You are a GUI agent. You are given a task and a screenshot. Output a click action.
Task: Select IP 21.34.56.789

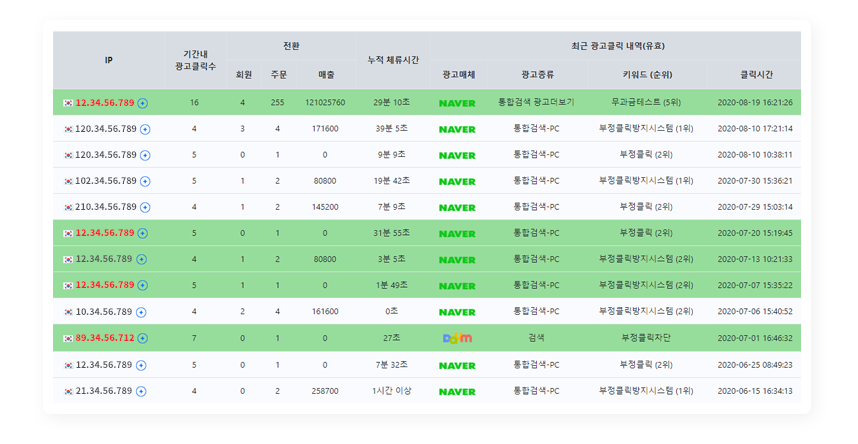(x=103, y=391)
